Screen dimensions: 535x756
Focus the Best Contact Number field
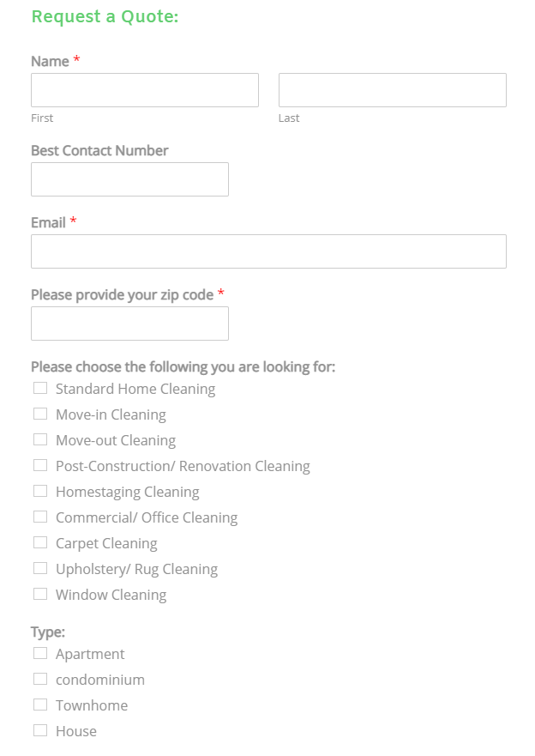(x=129, y=179)
